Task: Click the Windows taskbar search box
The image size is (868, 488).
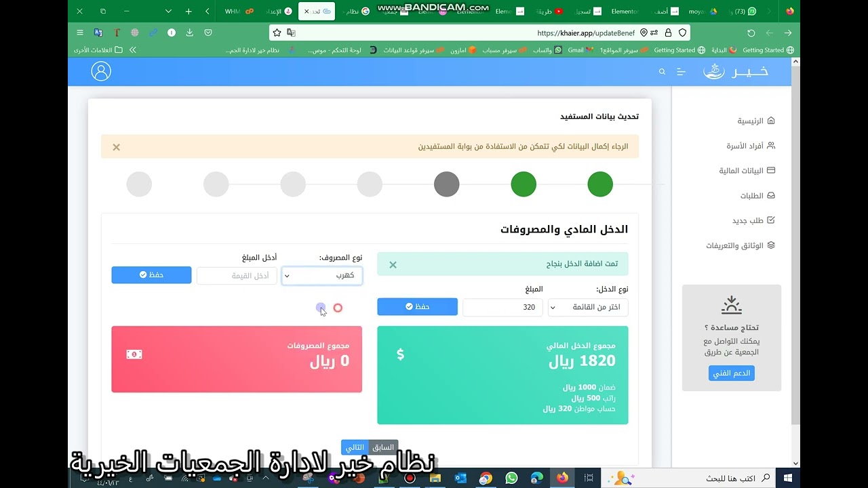Action: (688, 478)
